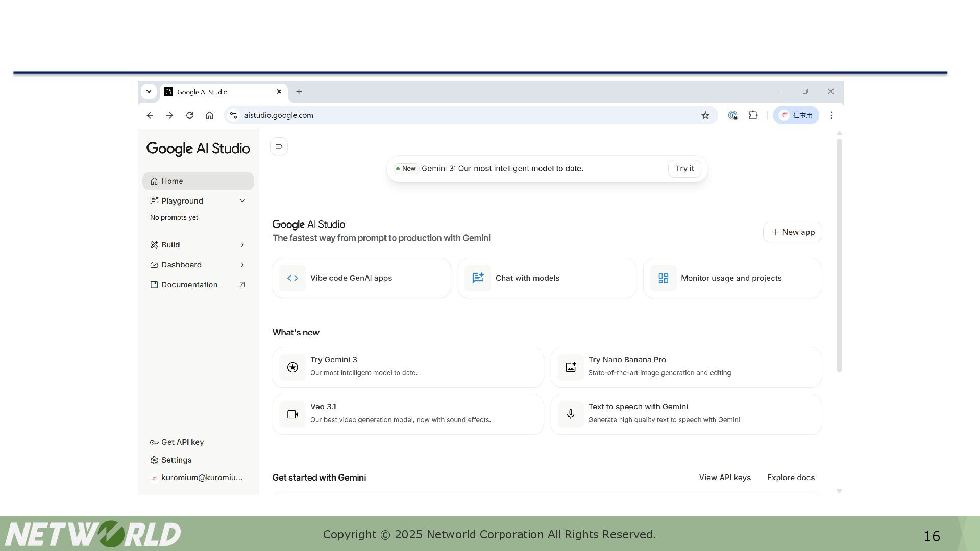Expand the Build submenu arrow
Image resolution: width=980 pixels, height=551 pixels.
pos(242,245)
